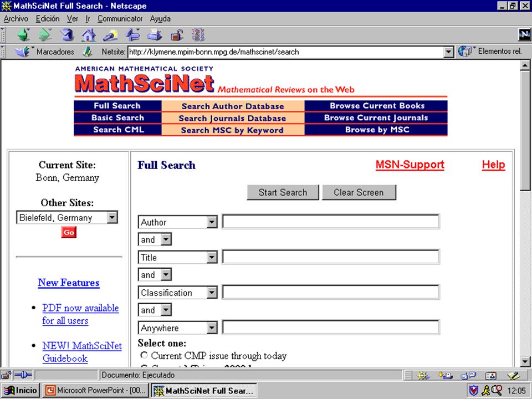The width and height of the screenshot is (532, 399).
Task: Open the Communicator menu
Action: (120, 19)
